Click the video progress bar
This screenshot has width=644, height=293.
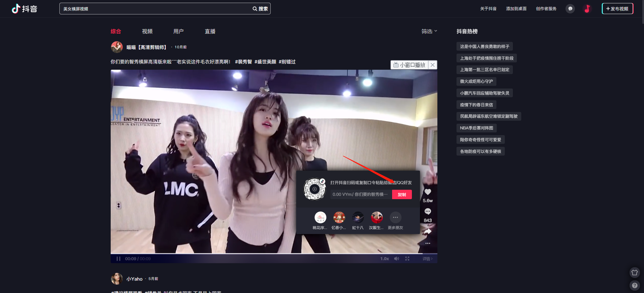274,254
